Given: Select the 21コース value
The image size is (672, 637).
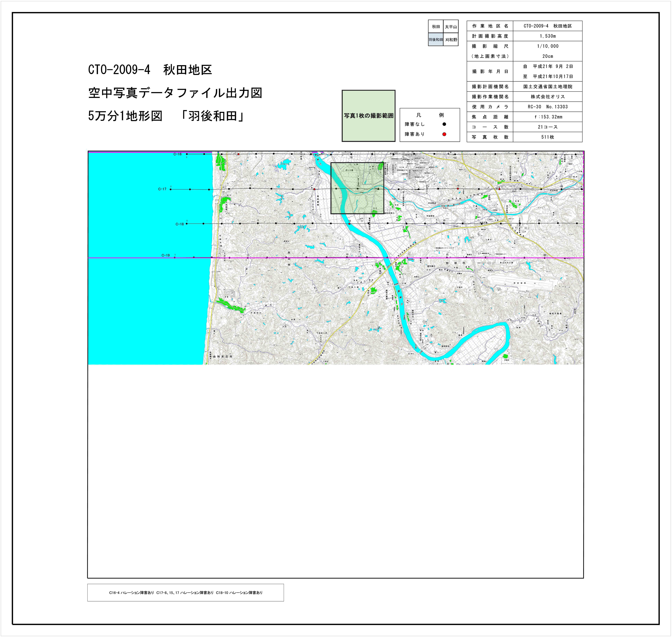Looking at the screenshot, I should 548,127.
